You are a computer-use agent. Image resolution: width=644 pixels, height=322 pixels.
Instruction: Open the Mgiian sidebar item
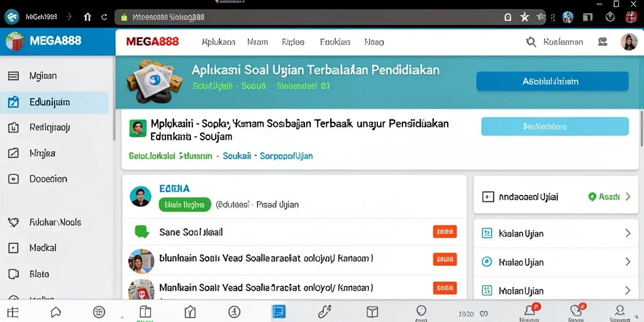click(x=43, y=75)
